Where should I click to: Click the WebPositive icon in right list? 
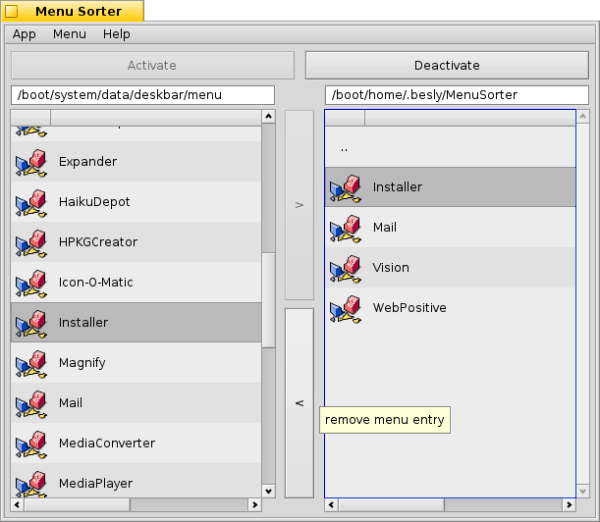(345, 308)
